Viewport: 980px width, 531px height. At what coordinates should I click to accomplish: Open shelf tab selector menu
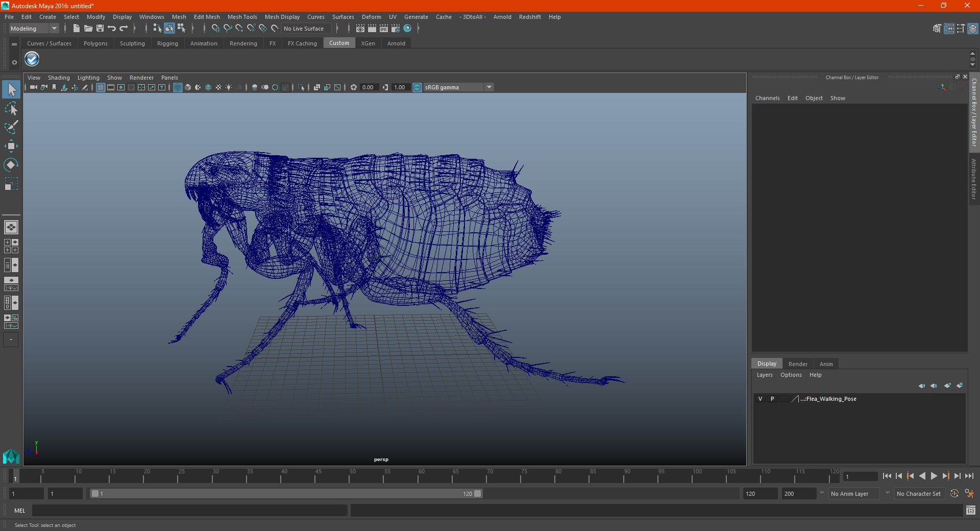(14, 44)
